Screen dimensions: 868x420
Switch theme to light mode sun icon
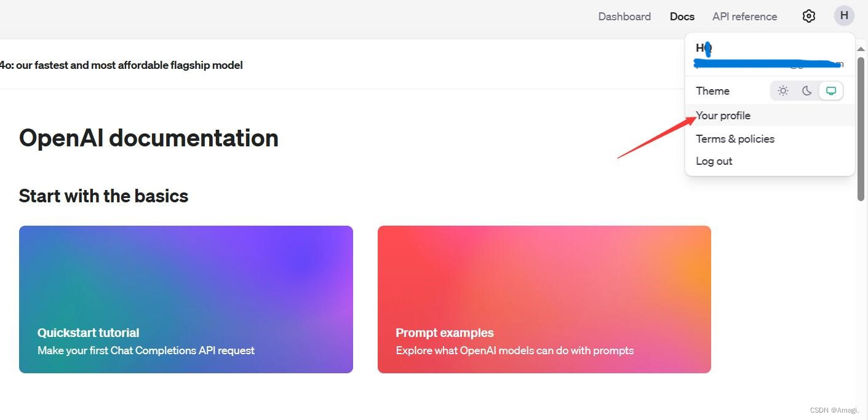pos(783,91)
